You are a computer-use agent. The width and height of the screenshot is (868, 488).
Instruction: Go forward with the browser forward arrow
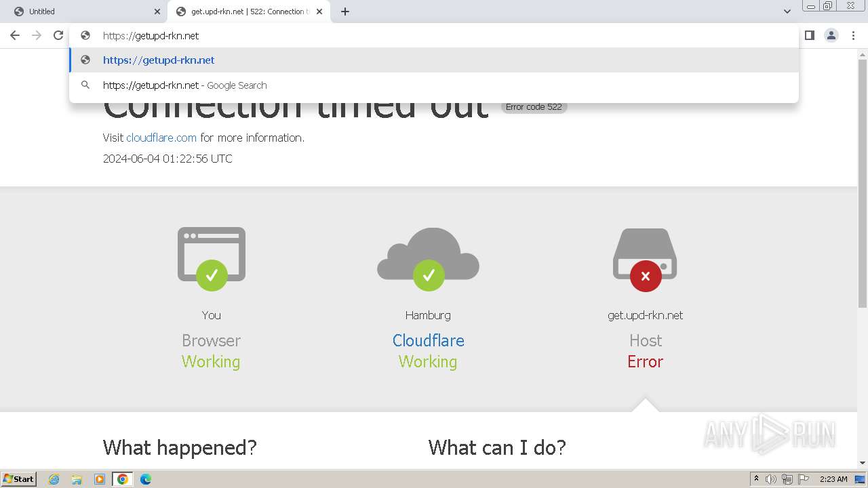pyautogui.click(x=37, y=35)
